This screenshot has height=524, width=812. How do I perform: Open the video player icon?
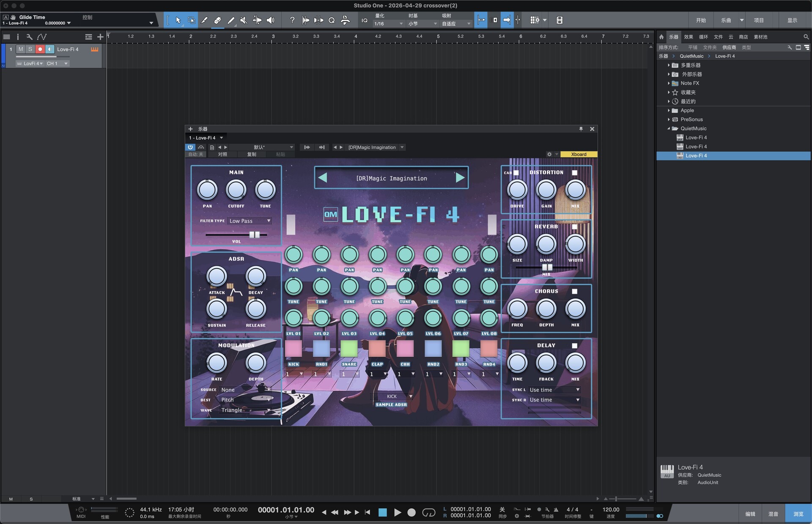point(559,20)
